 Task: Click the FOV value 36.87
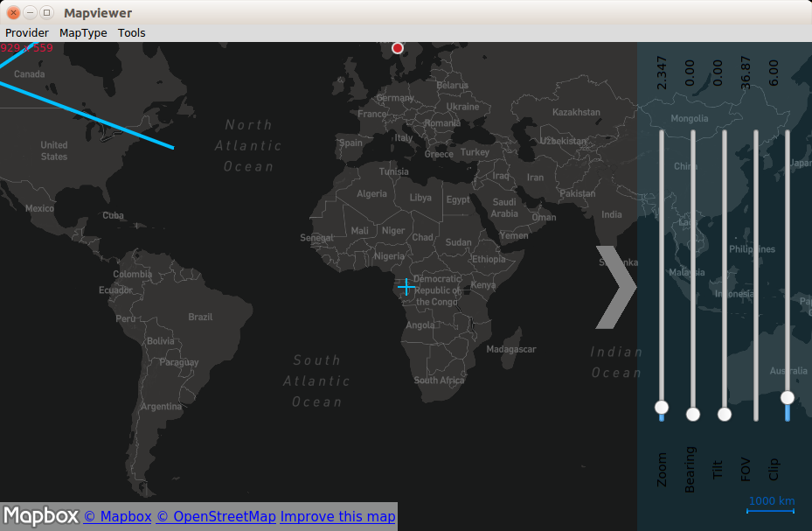pos(746,73)
